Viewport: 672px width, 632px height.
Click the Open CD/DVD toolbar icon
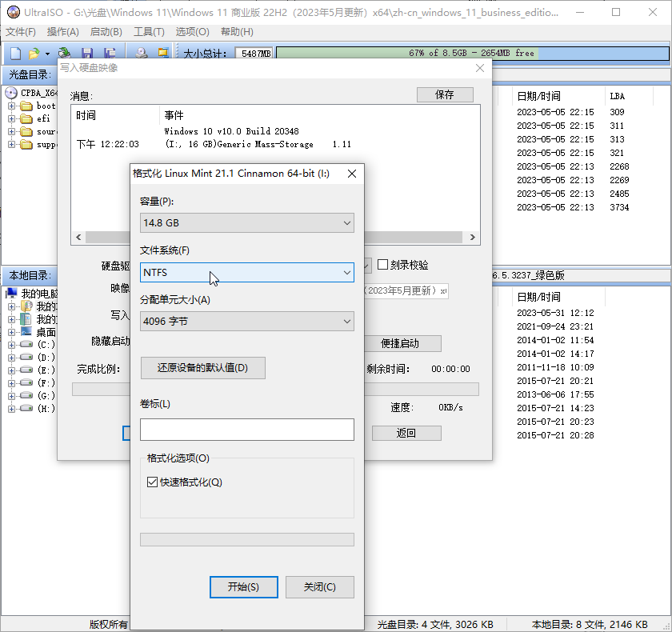65,53
